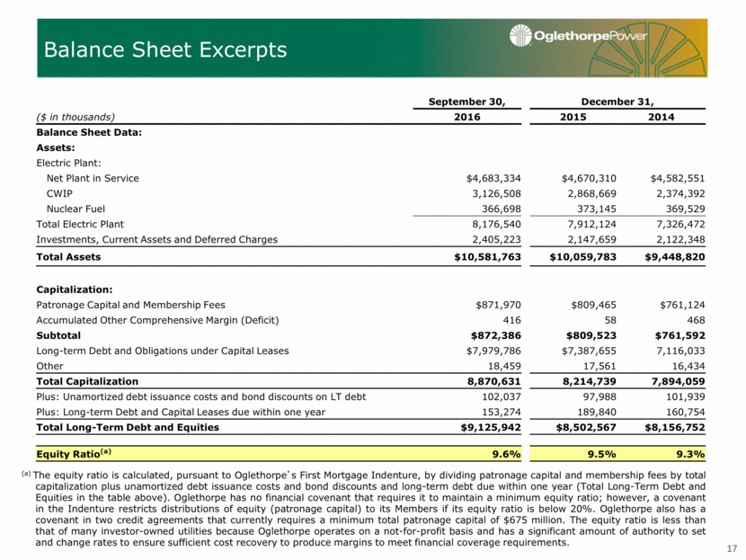Click the $10,581,763 Total Assets value
Screen dimensions: 746x560
488,257
